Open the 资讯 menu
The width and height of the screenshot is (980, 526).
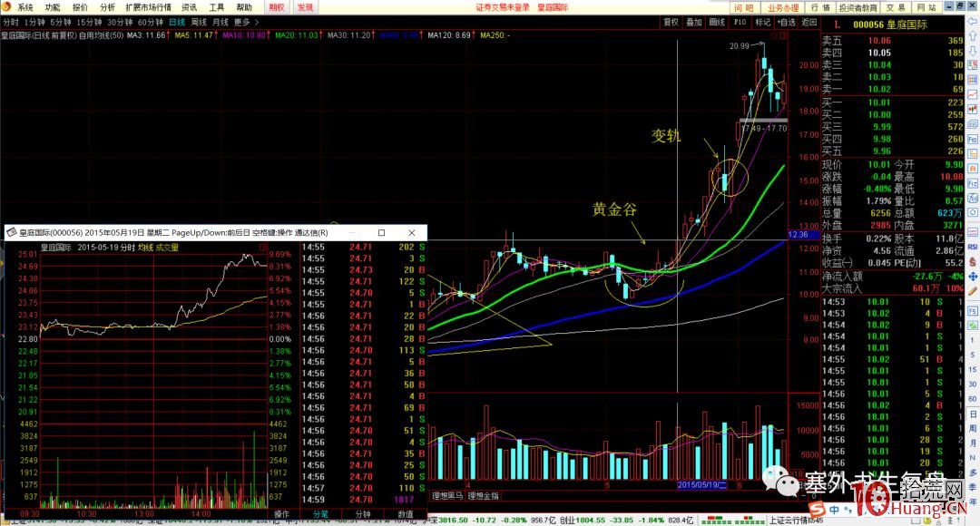[189, 7]
